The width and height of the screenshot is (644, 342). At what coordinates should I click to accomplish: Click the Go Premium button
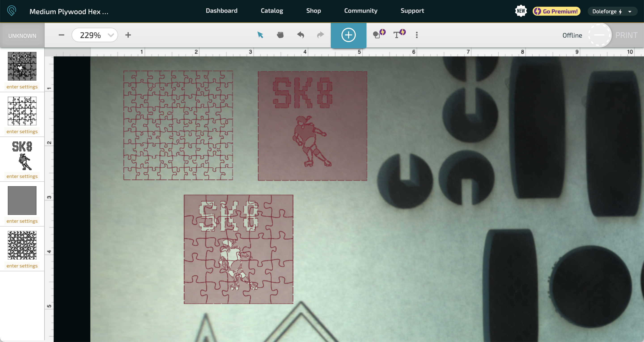[556, 11]
